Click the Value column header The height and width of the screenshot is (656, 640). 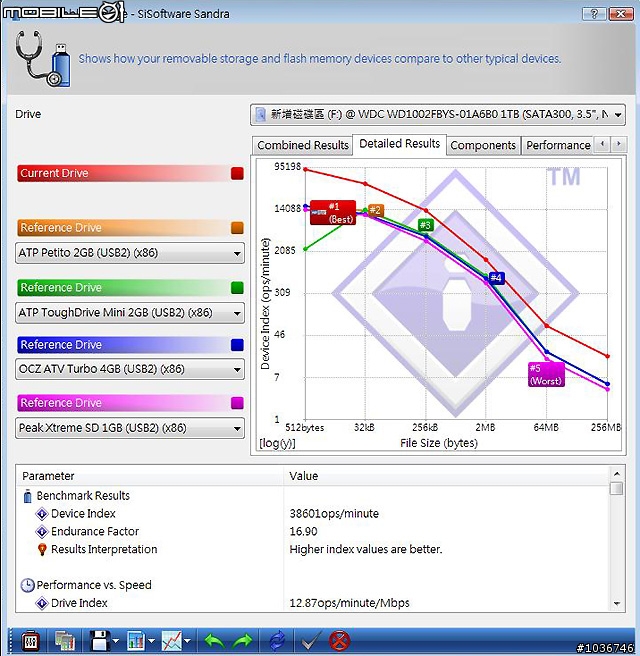click(x=447, y=476)
